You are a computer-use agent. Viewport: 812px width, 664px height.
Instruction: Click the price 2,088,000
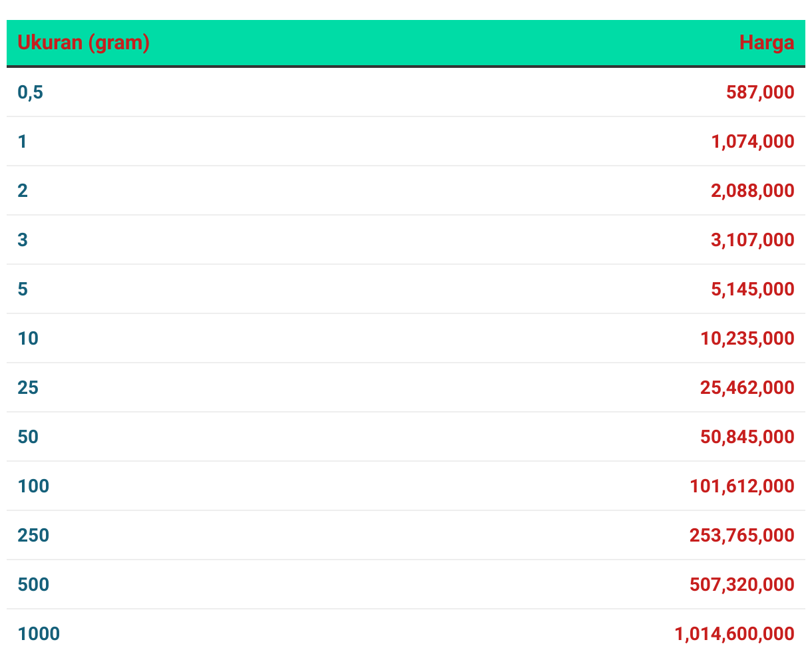point(753,190)
